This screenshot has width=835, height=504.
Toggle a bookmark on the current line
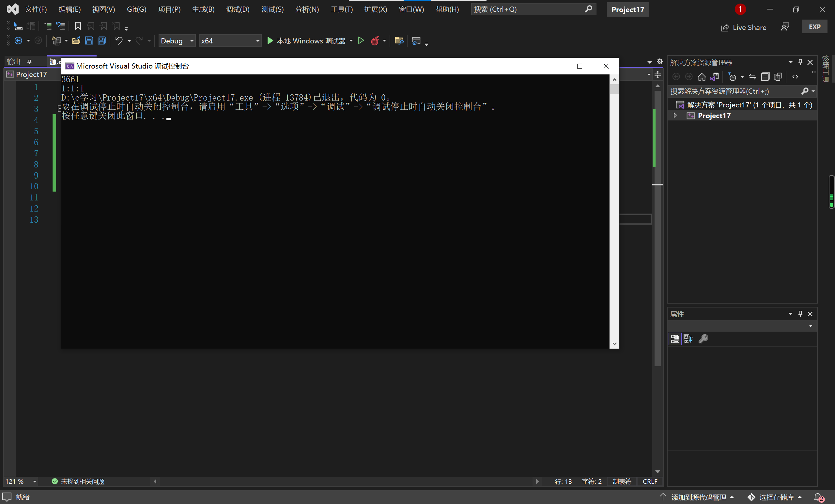pyautogui.click(x=78, y=26)
